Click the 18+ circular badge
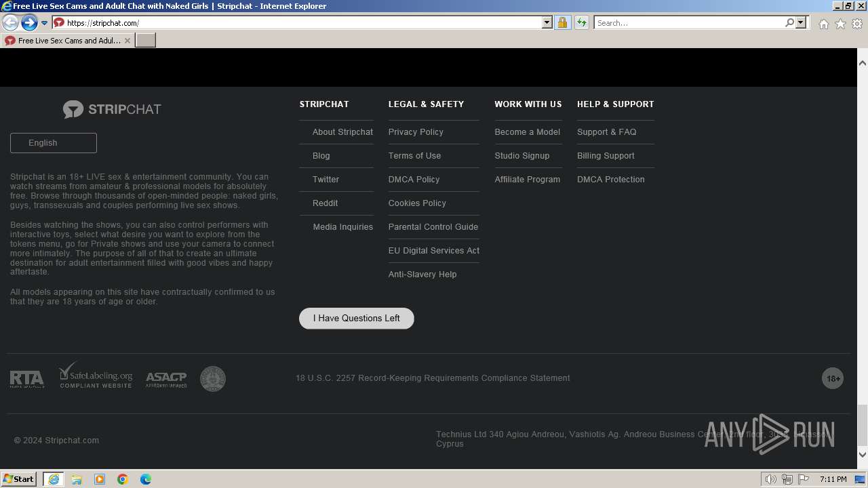Screen dimensions: 868x488 (833, 378)
